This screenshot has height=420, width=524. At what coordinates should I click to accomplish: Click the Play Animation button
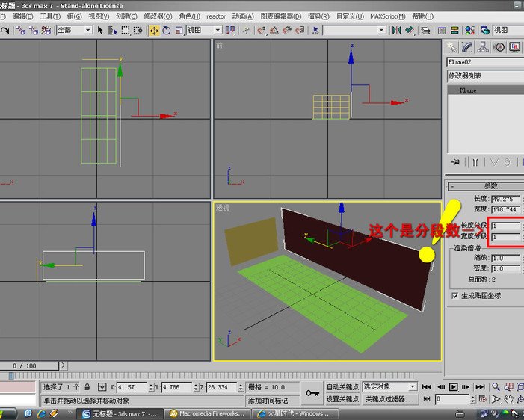[x=454, y=387]
